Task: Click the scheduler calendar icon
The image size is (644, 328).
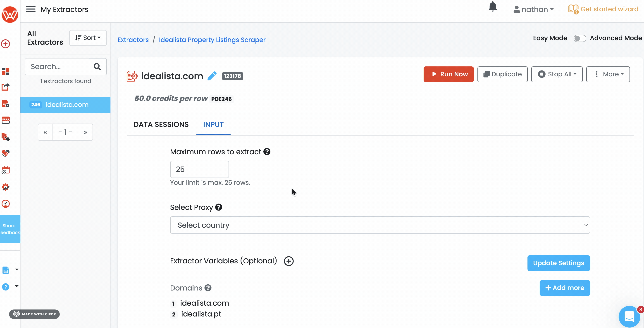Action: pyautogui.click(x=5, y=170)
